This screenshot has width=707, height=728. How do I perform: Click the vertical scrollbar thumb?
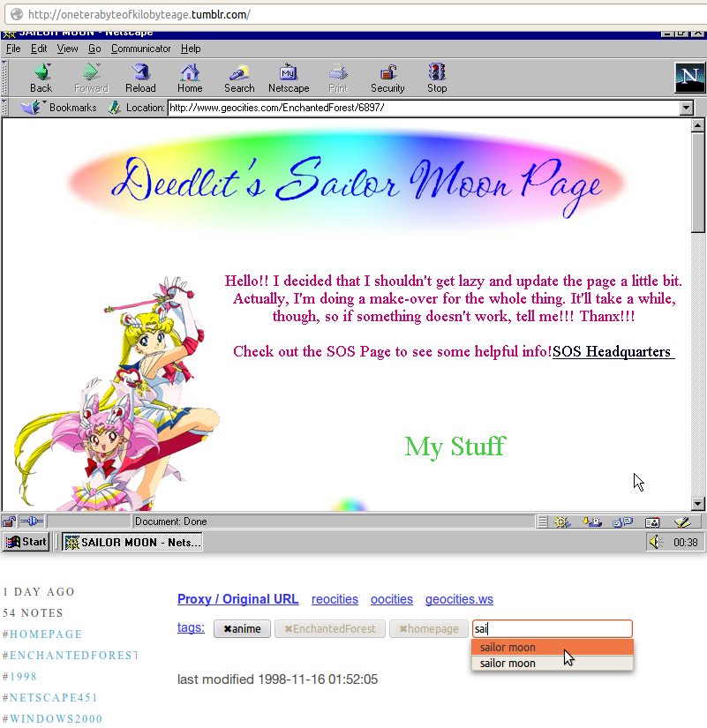[697, 183]
